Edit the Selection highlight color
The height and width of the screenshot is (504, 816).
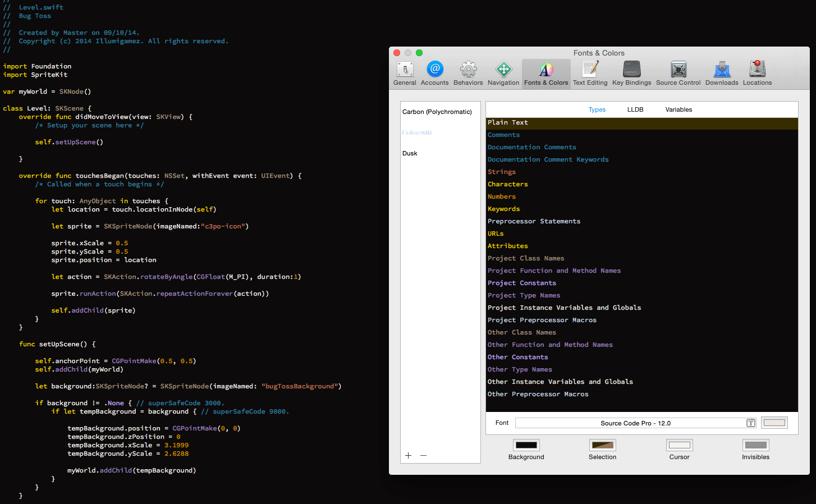(x=602, y=445)
